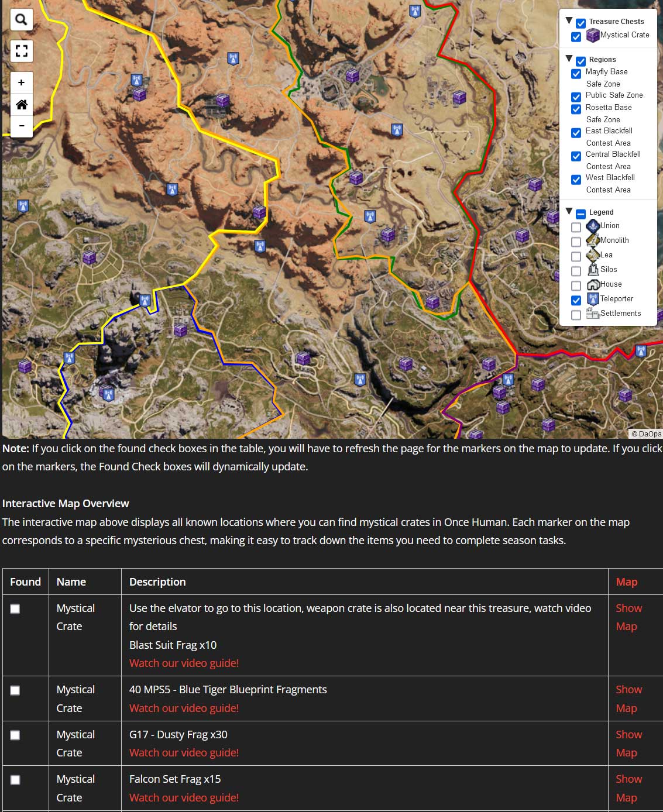Enable the Silos markers checkbox
663x812 pixels.
(x=576, y=271)
